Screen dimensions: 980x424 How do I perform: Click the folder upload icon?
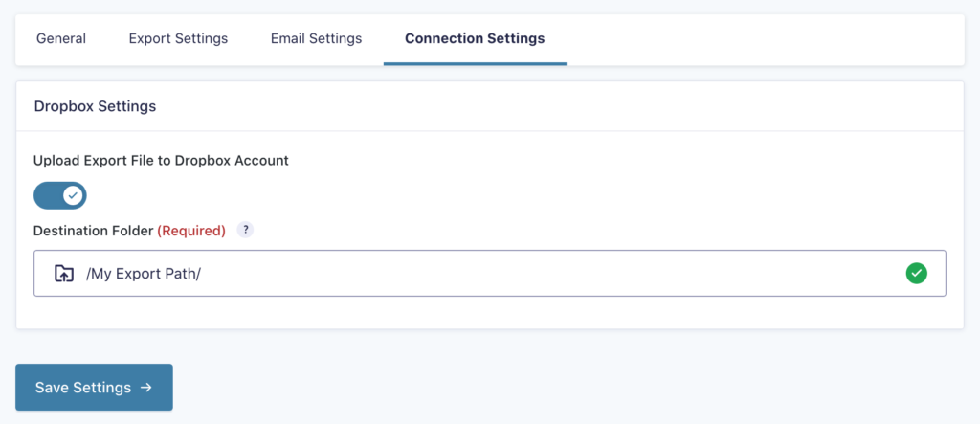pyautogui.click(x=63, y=274)
